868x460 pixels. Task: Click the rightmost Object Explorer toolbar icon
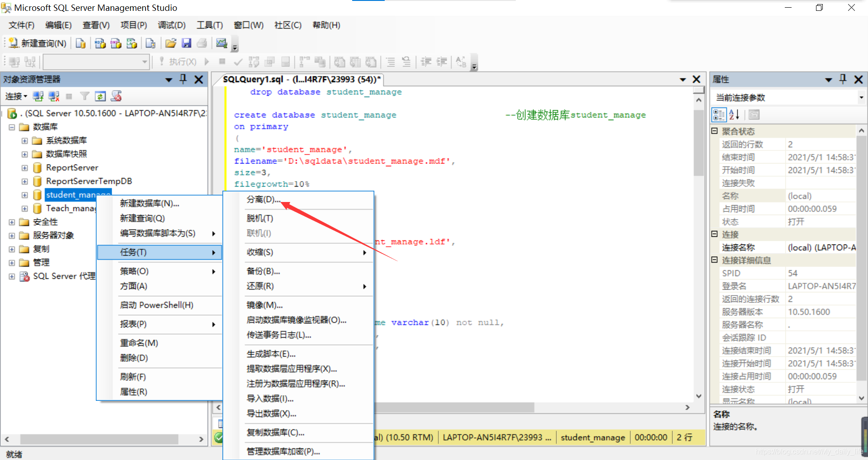point(116,96)
